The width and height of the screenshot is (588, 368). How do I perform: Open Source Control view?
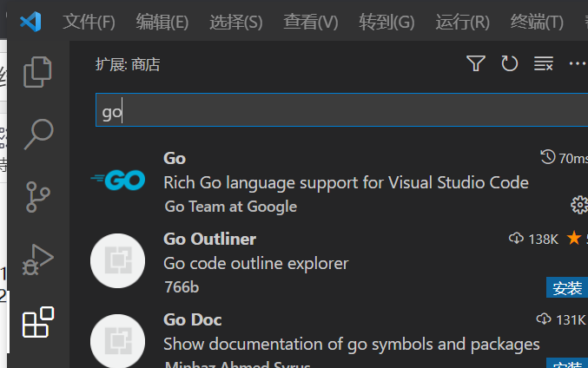38,197
